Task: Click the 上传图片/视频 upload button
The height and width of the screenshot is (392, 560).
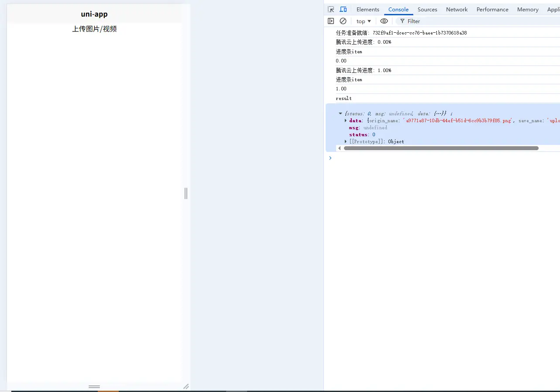Action: click(94, 29)
